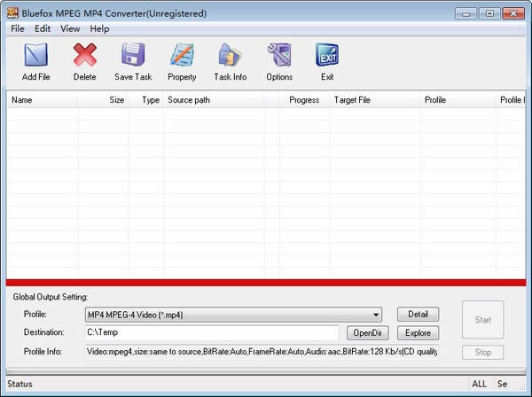
Task: Click the Exit toolbar icon
Action: click(x=327, y=55)
